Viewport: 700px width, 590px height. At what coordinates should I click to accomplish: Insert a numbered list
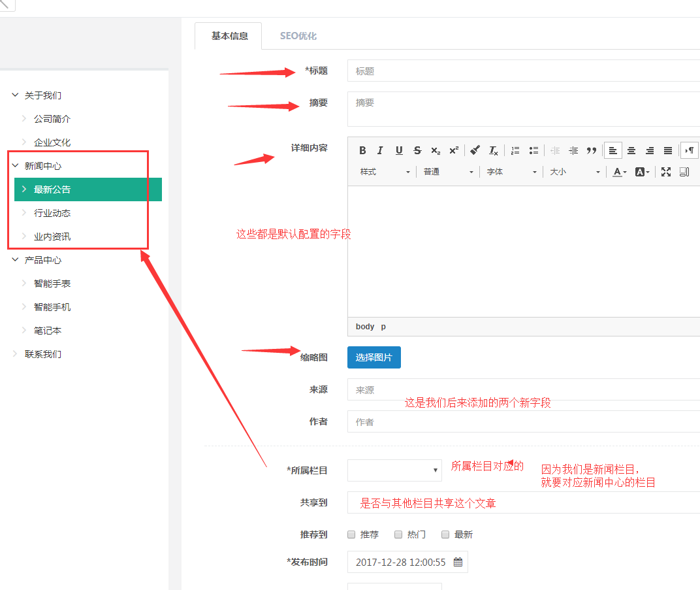click(515, 150)
